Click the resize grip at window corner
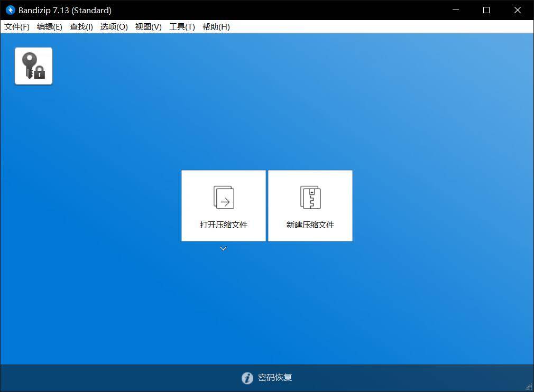Viewport: 534px width, 392px height. click(529, 387)
